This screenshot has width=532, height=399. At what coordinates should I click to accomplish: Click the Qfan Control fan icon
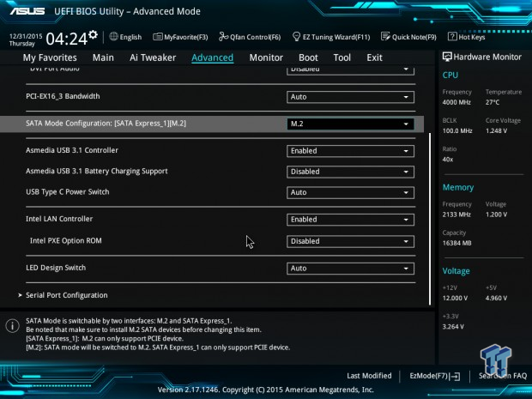(223, 36)
